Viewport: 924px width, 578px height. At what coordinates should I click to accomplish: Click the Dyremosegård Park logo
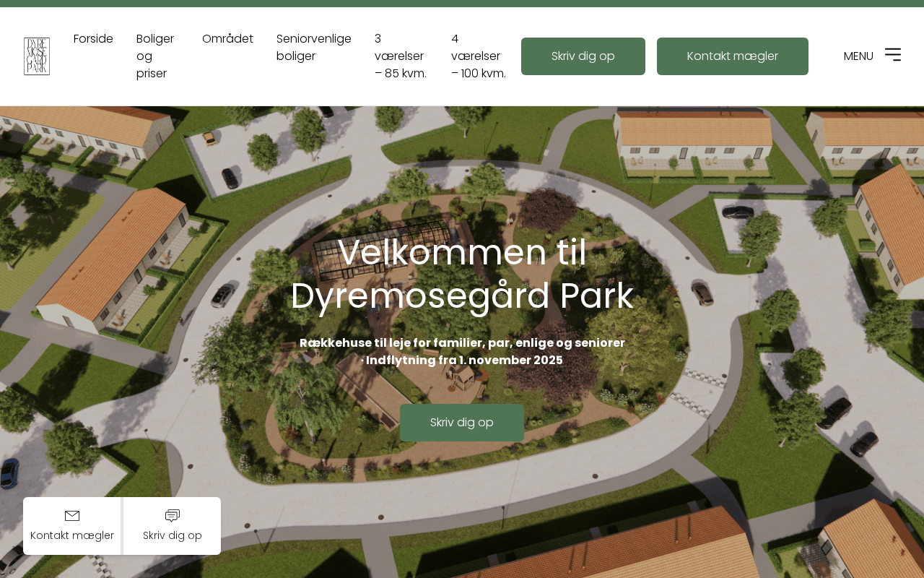(x=37, y=56)
